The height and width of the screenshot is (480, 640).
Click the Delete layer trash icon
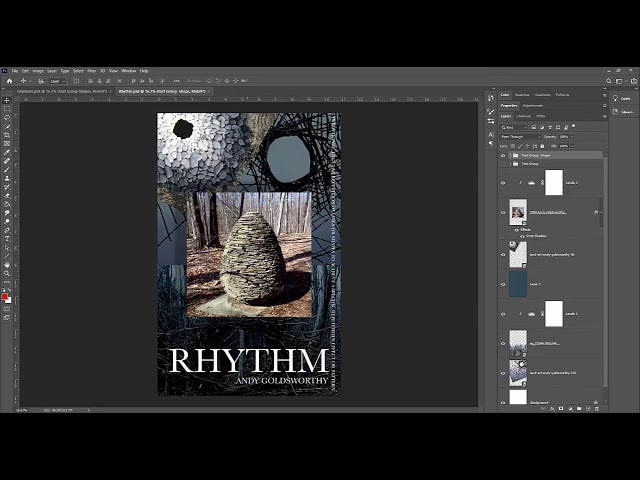pyautogui.click(x=597, y=409)
